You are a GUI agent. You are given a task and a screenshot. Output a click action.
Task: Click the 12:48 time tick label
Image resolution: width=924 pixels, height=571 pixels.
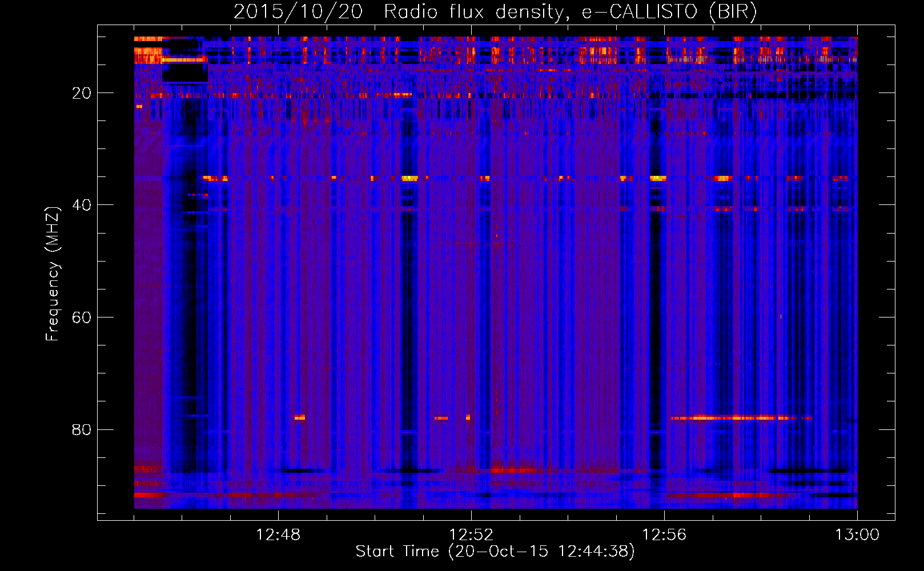click(x=278, y=535)
